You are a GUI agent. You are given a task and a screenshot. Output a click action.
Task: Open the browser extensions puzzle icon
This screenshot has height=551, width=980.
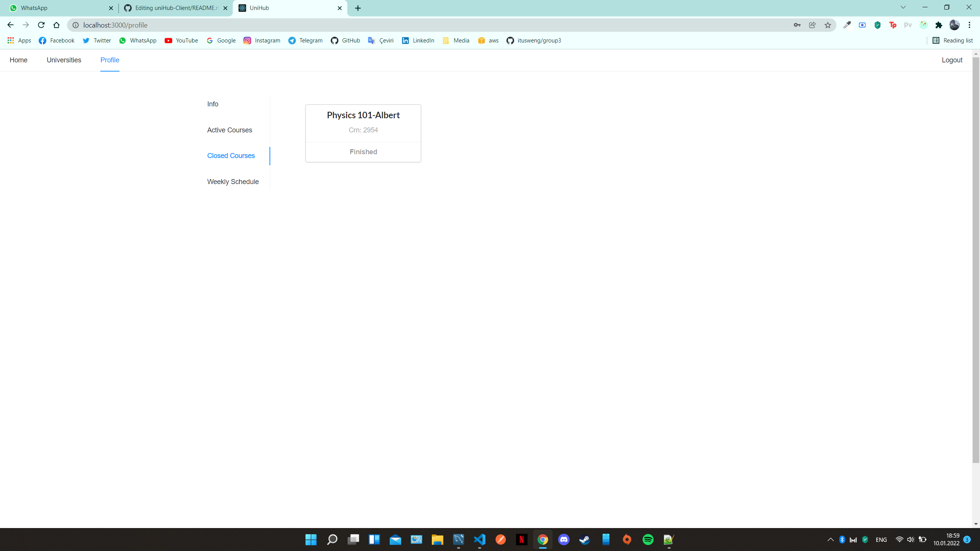point(938,25)
